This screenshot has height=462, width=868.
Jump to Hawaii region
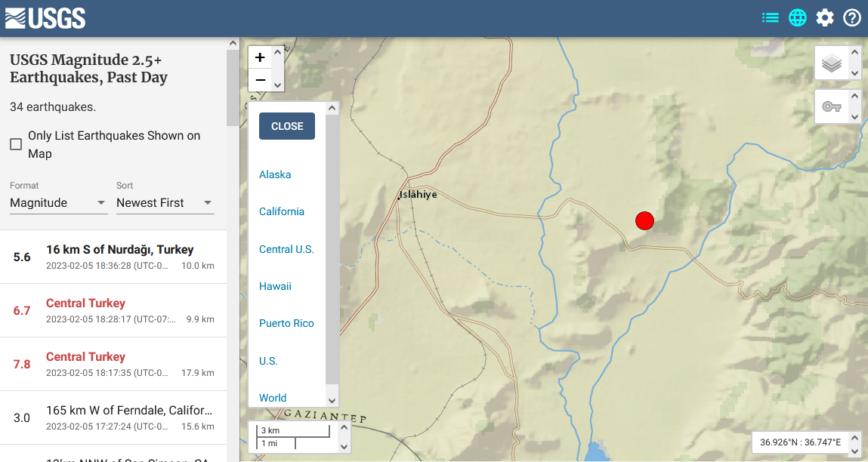pos(275,286)
